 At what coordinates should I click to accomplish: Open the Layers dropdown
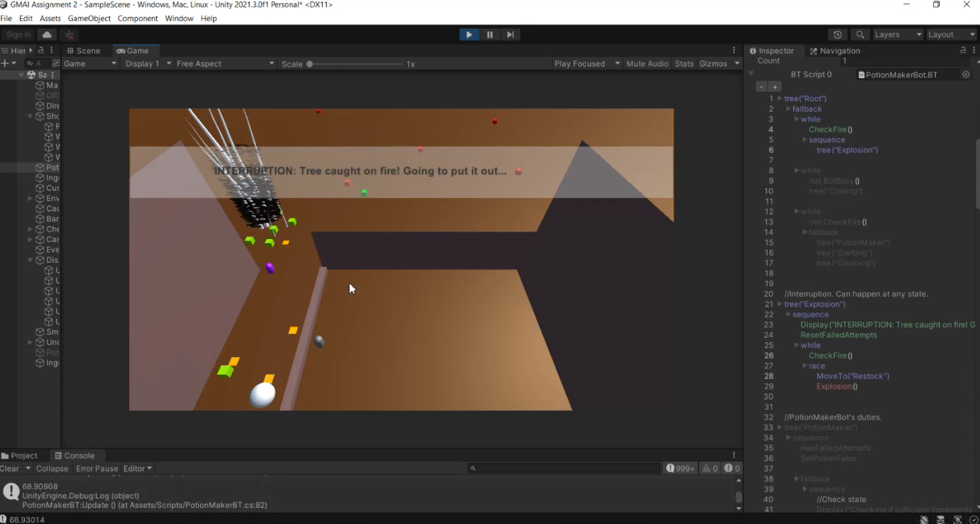(899, 34)
